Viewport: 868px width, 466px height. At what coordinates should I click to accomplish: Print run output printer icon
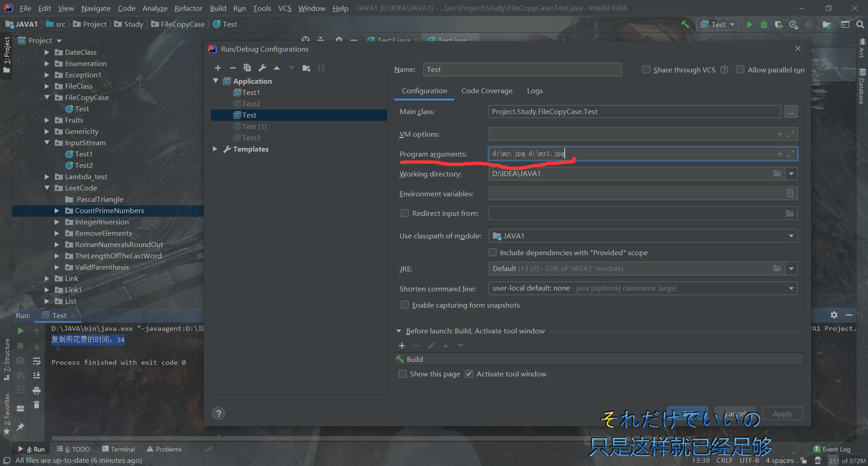[x=37, y=390]
